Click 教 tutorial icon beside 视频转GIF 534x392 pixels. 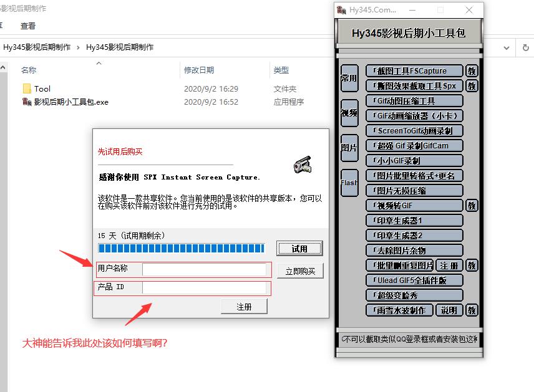(472, 206)
